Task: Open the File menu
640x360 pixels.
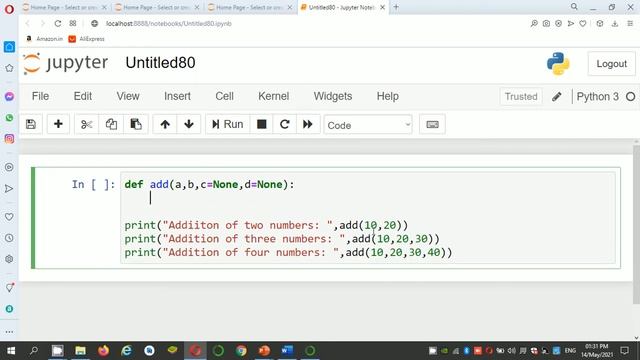Action: 40,96
